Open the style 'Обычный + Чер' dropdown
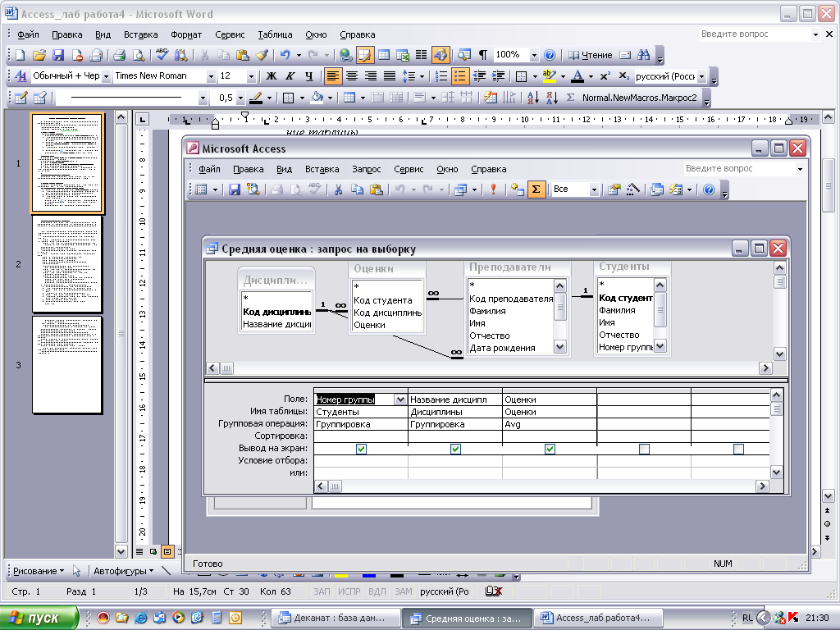Screen dimensions: 840x630 coord(106,76)
